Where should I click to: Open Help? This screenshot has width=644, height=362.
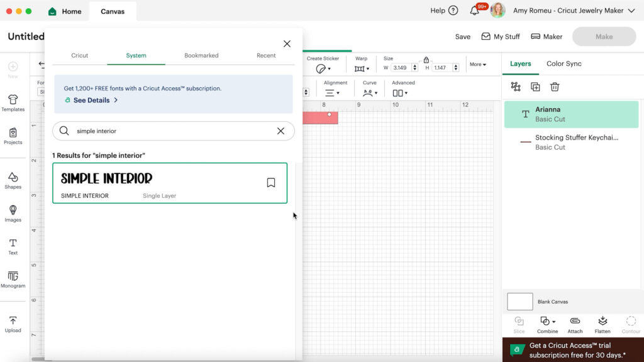pyautogui.click(x=444, y=11)
